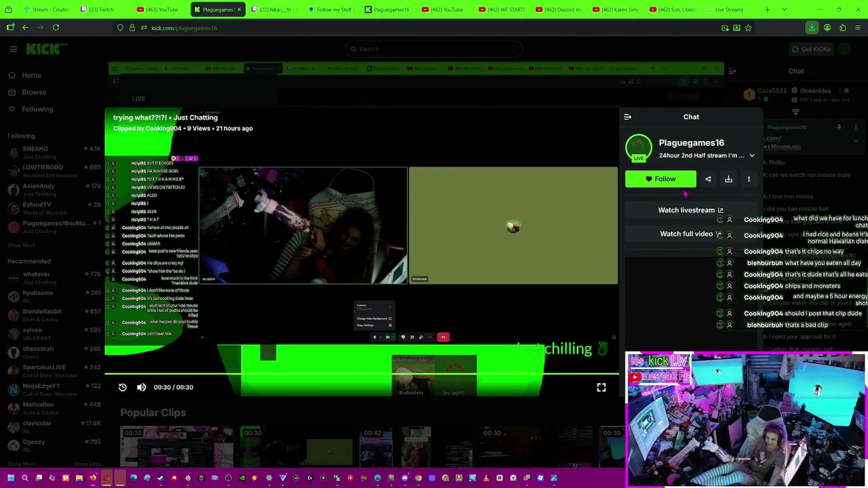This screenshot has width=868, height=488.
Task: Click the Get KICKs button
Action: [x=810, y=49]
